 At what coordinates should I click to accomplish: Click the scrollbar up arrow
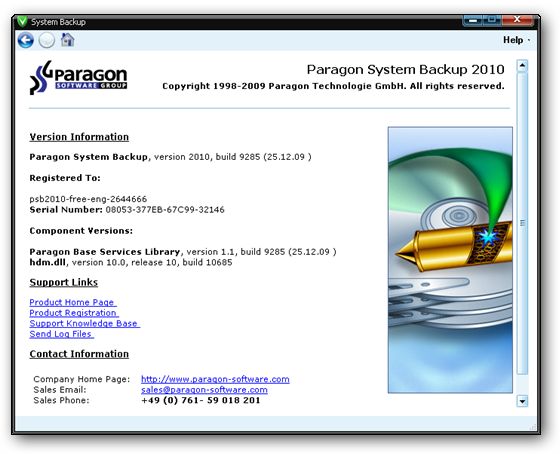522,65
